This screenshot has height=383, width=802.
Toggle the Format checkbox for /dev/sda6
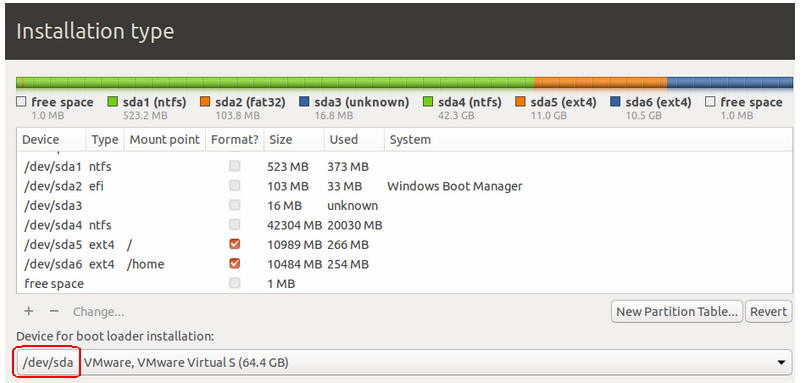pos(235,264)
